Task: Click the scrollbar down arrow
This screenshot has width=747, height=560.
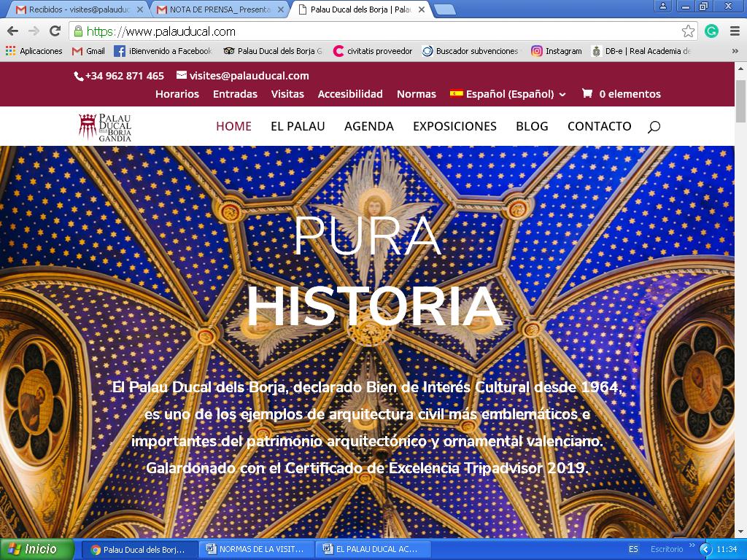Action: coord(740,532)
